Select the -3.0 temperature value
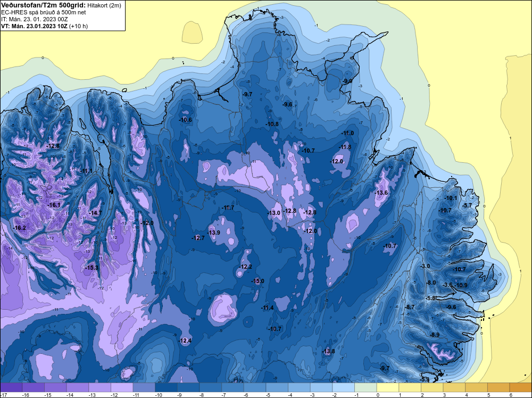 click(425, 266)
